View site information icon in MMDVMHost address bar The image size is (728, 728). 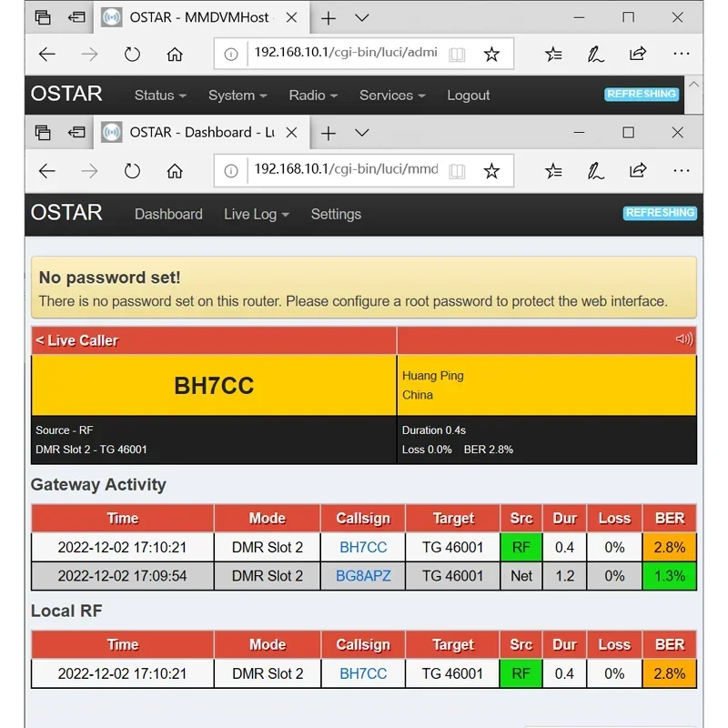click(231, 55)
